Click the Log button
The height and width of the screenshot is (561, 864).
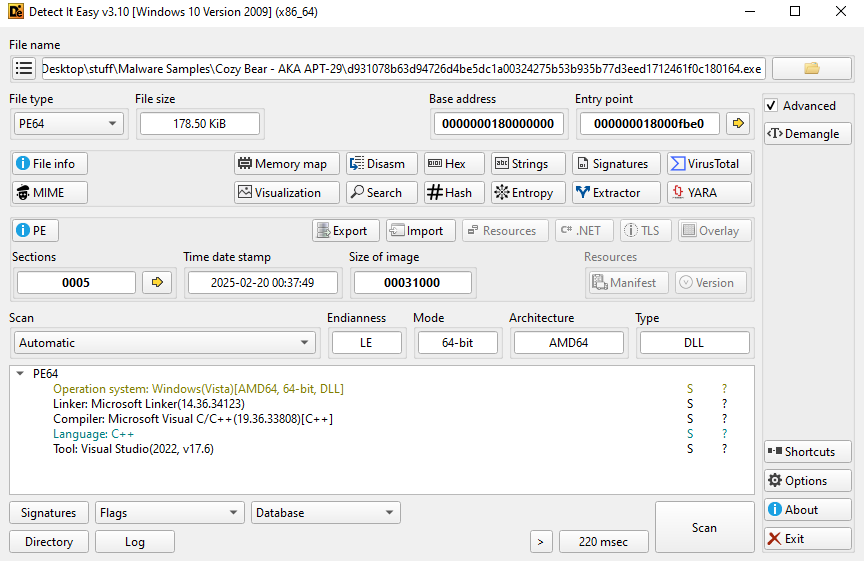click(x=134, y=542)
